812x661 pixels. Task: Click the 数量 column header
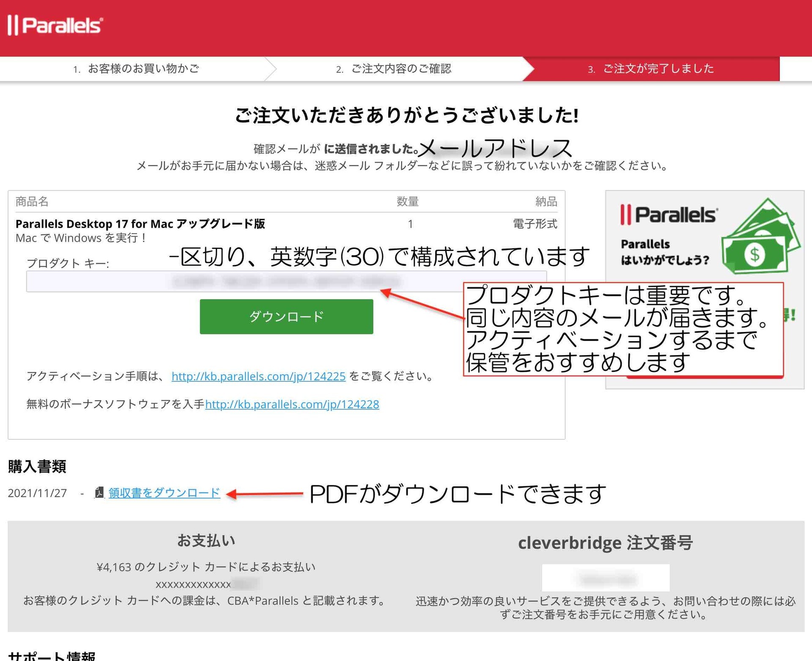coord(407,201)
